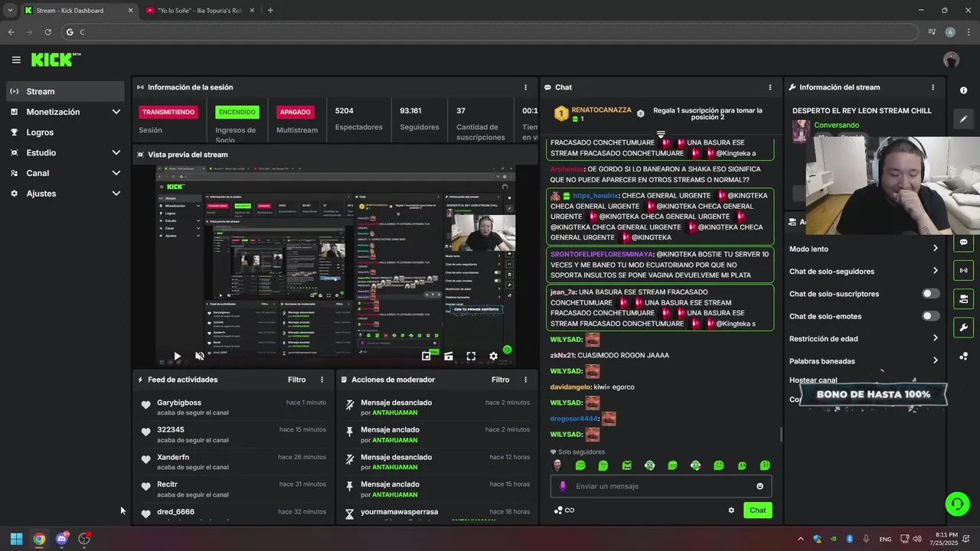Open Chat de solo-seguidores settings
This screenshot has height=551, width=980.
click(x=864, y=271)
